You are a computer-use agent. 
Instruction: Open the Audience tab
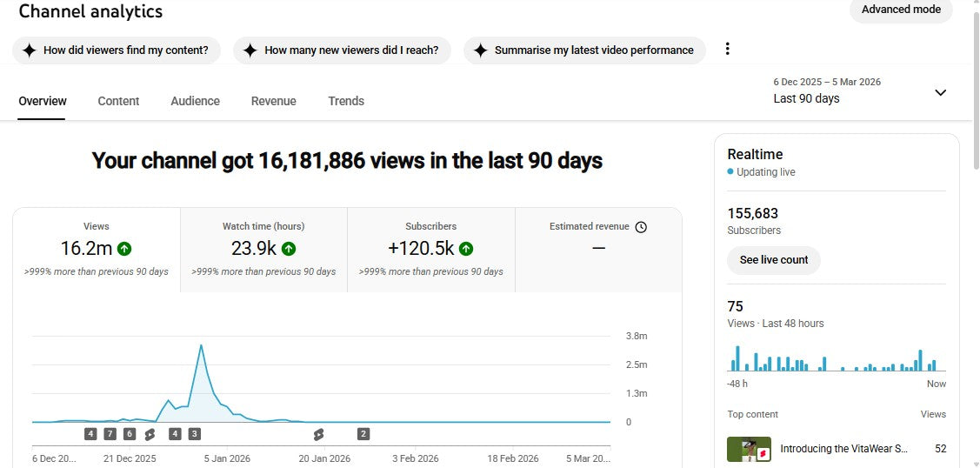coord(195,101)
